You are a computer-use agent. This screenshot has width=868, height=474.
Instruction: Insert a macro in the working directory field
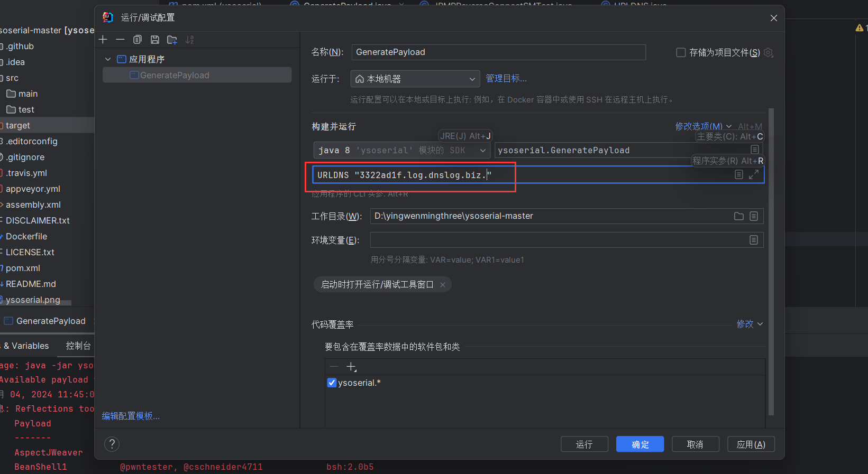point(754,216)
